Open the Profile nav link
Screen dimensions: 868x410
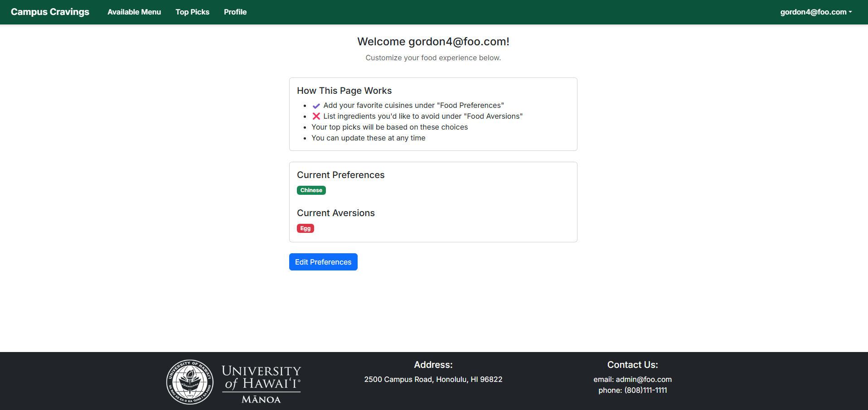click(235, 12)
